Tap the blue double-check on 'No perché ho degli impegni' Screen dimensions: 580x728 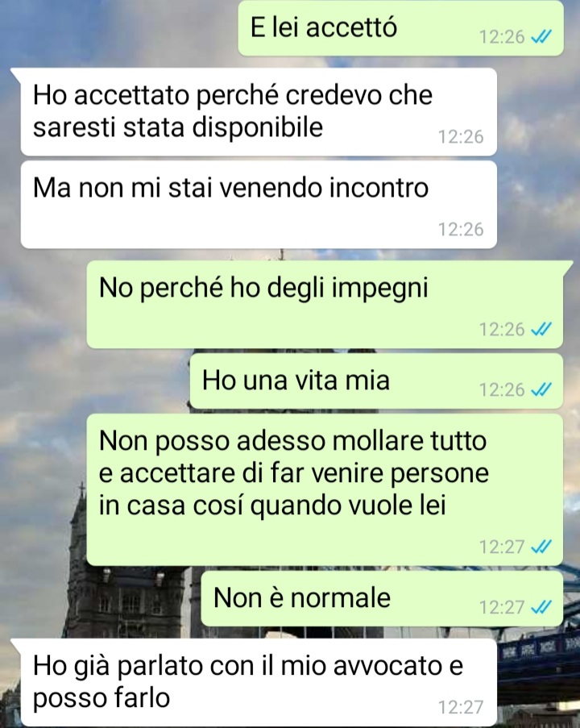541,329
